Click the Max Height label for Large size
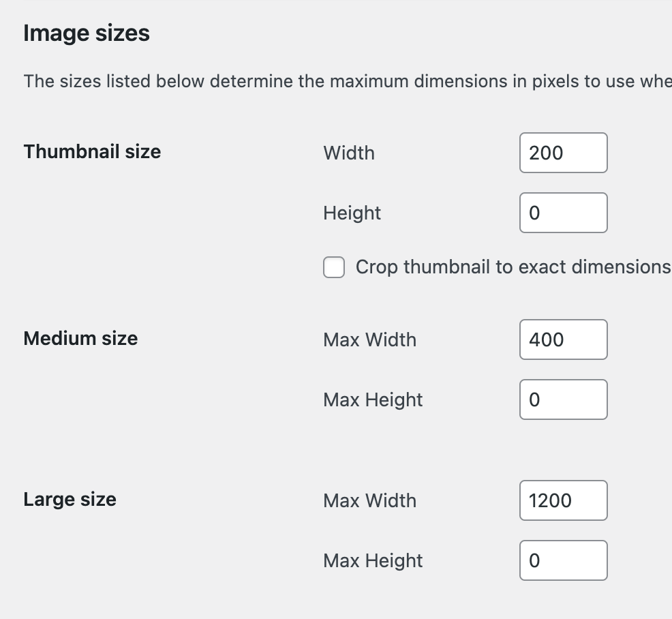Viewport: 672px width, 619px height. 373,560
